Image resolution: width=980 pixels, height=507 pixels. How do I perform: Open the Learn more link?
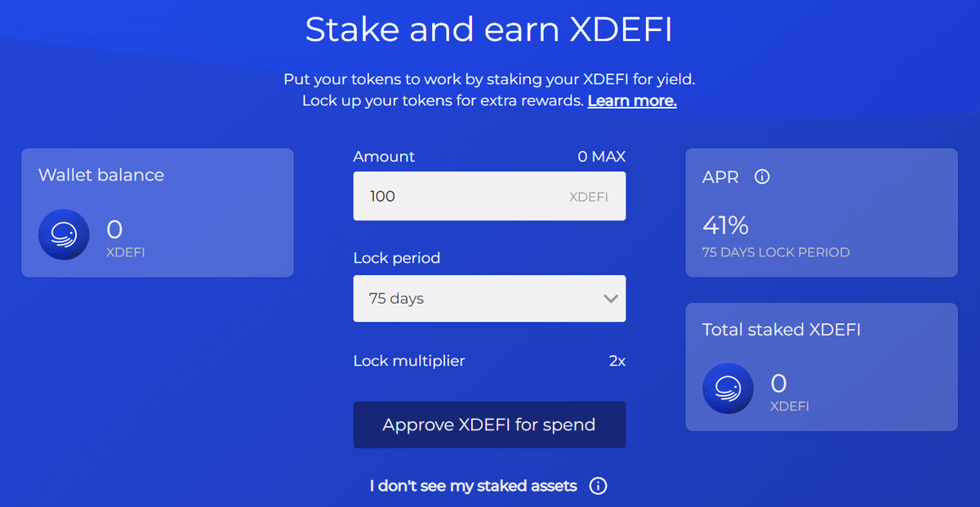click(632, 101)
